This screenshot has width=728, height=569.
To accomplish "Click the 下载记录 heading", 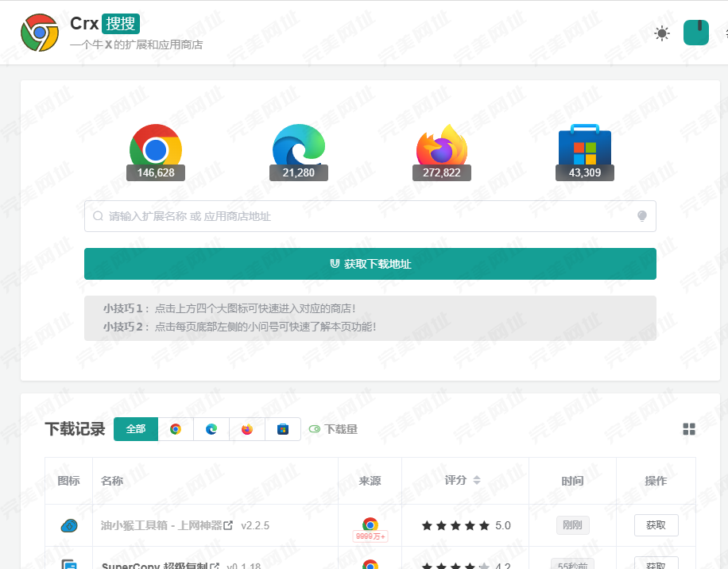I will (x=75, y=429).
